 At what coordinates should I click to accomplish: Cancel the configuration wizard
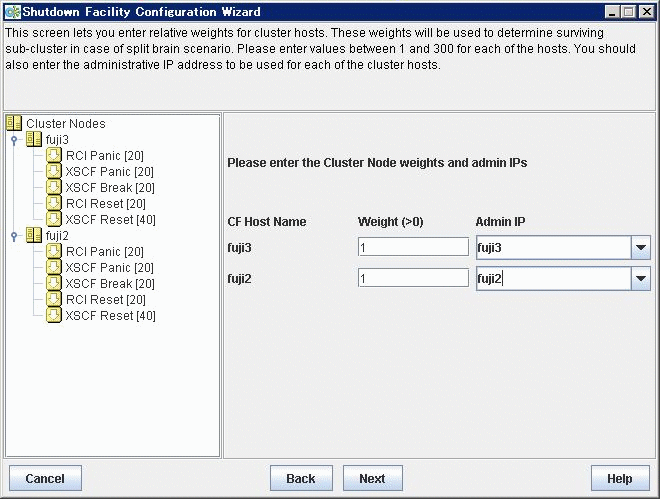click(45, 478)
